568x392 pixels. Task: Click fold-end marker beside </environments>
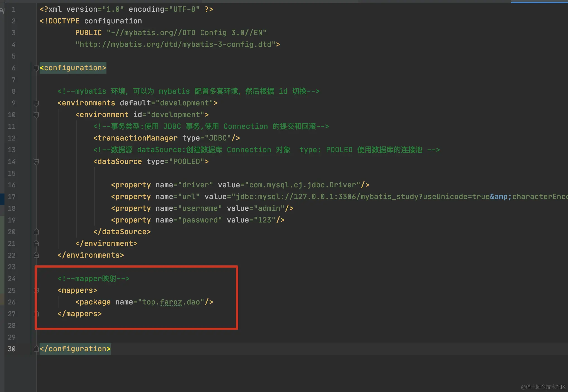pyautogui.click(x=36, y=255)
